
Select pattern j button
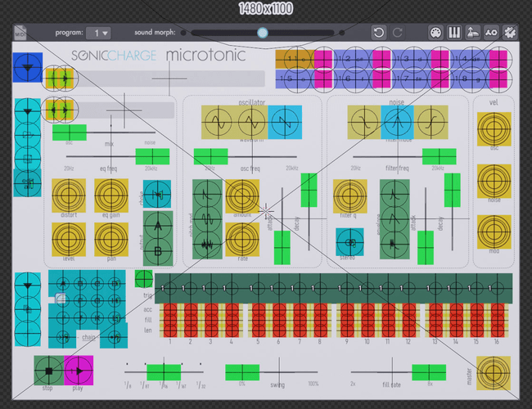[x=80, y=318]
